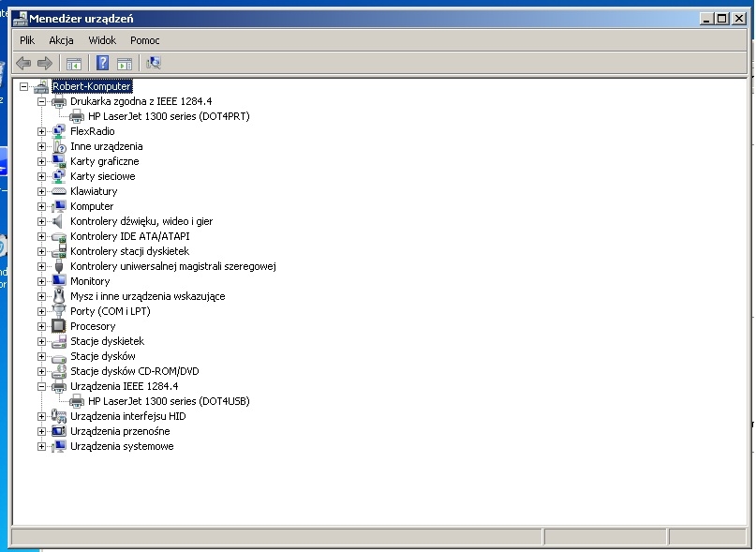
Task: Expand the Karty sieciowe node
Action: click(41, 176)
